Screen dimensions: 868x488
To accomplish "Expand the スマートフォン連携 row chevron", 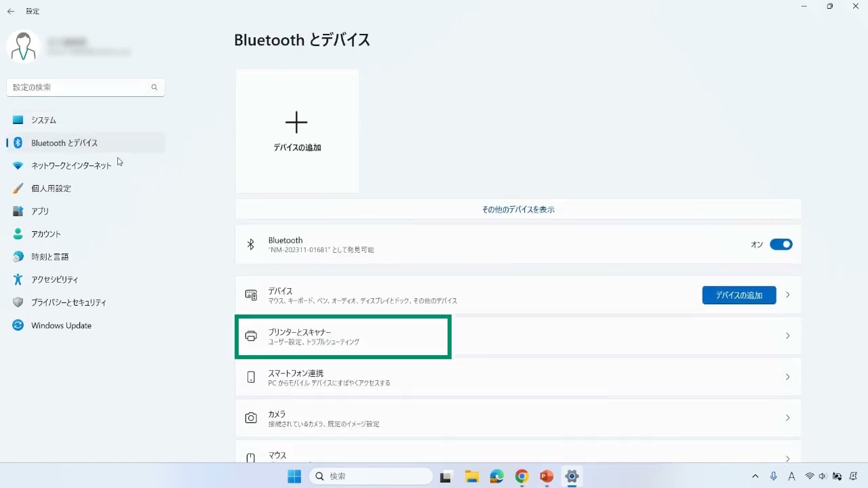I will [787, 377].
